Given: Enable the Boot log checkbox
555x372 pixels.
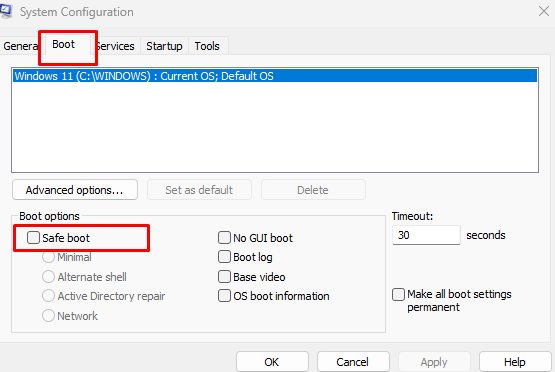Looking at the screenshot, I should 224,257.
